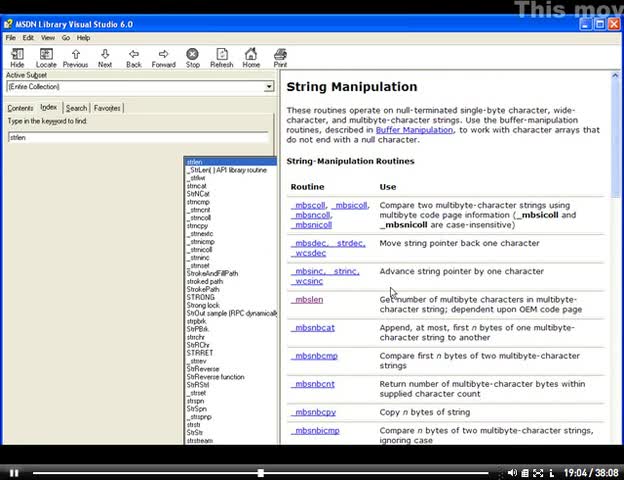Open the _mbsnbcmp link
The width and height of the screenshot is (624, 480).
314,356
